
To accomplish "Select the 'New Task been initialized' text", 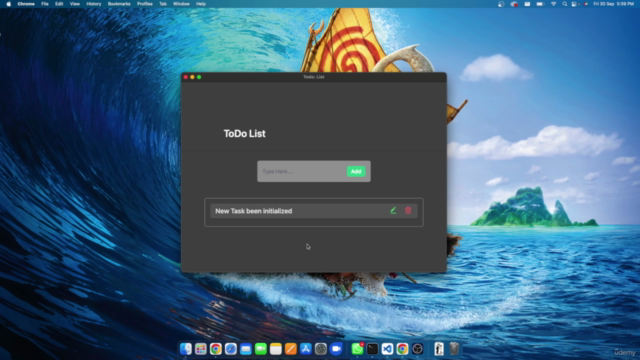I will [x=253, y=211].
